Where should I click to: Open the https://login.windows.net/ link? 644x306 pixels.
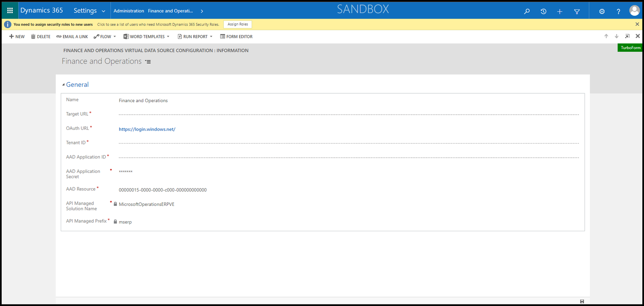pos(147,129)
